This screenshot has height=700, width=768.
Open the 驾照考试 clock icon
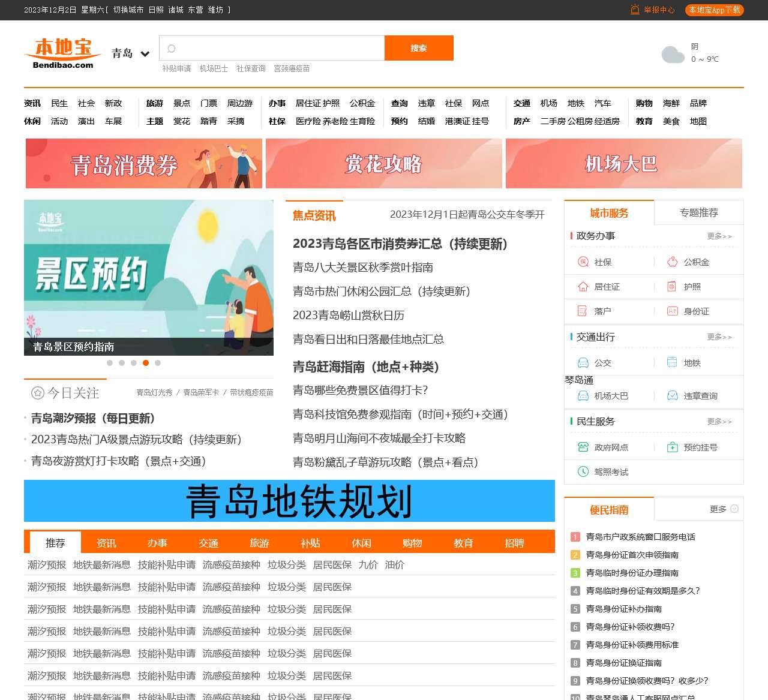pyautogui.click(x=583, y=472)
